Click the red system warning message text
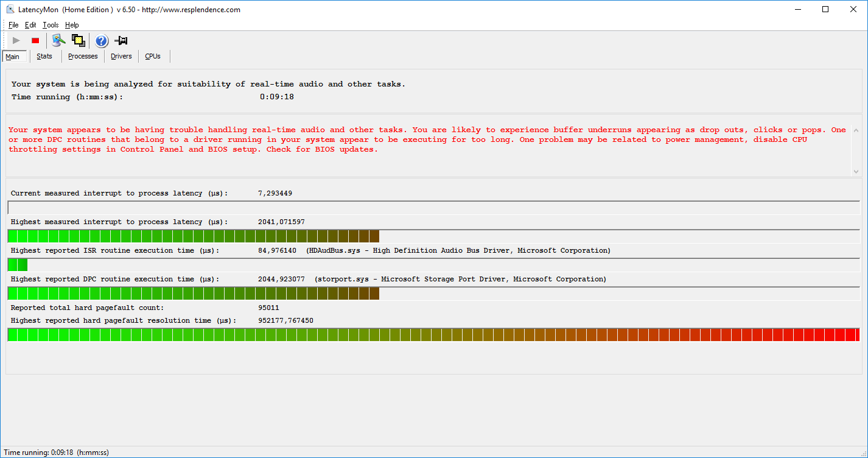 coord(427,139)
